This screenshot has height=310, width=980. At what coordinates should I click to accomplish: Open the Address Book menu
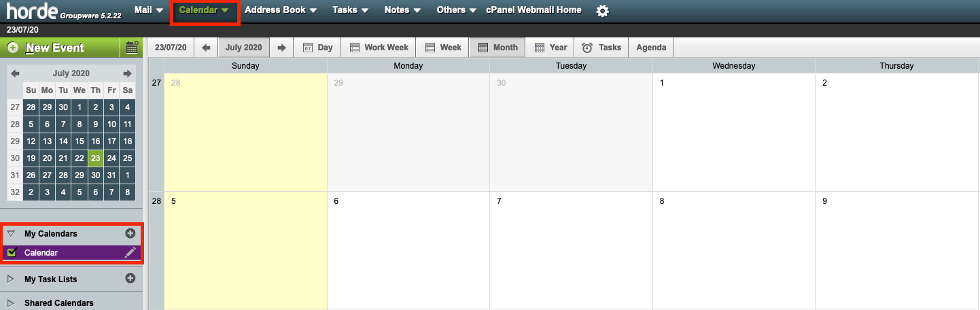pyautogui.click(x=281, y=10)
